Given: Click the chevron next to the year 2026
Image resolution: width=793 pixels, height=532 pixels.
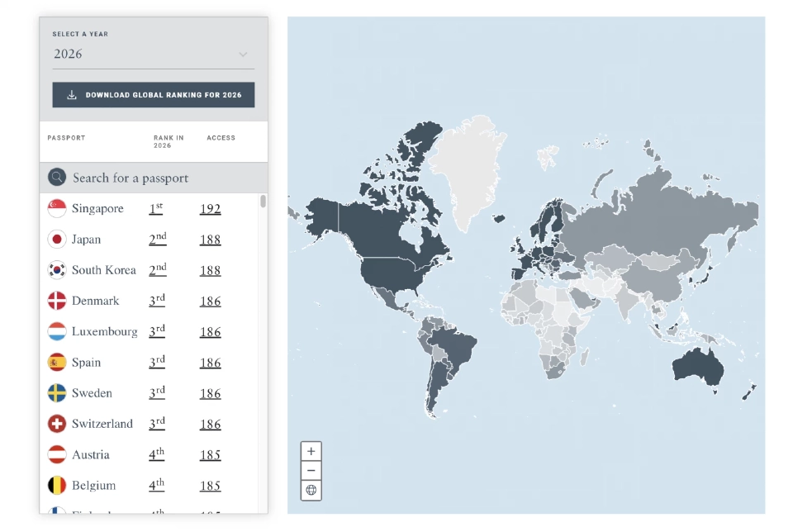Looking at the screenshot, I should point(244,54).
